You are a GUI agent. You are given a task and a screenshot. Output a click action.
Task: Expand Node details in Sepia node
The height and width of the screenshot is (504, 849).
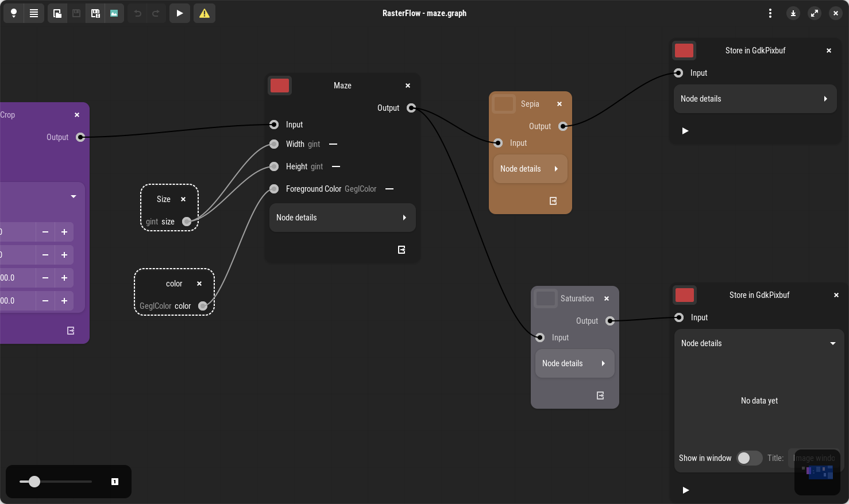click(530, 169)
